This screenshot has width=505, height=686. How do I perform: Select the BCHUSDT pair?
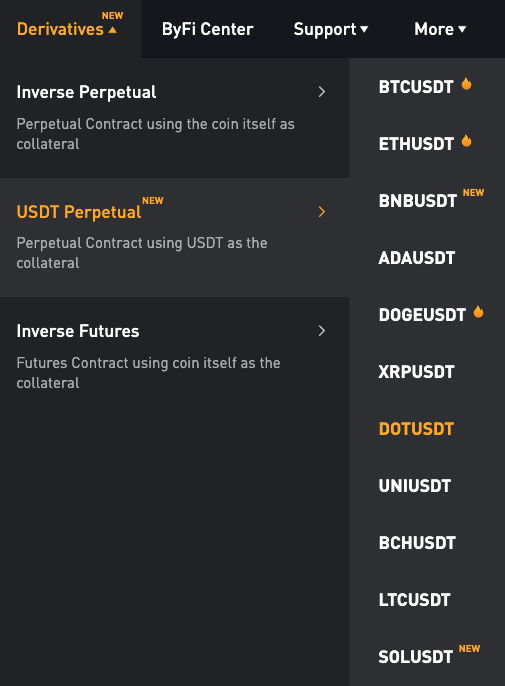417,543
